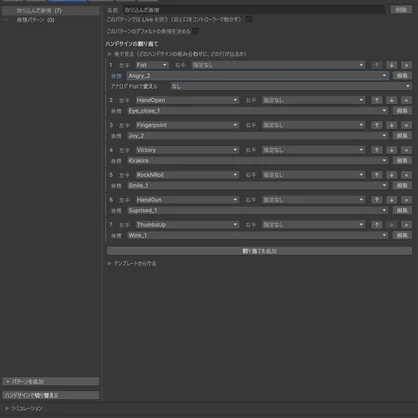
Task: Remove row 3 Fingerpoint assignment with X
Action: (x=406, y=125)
